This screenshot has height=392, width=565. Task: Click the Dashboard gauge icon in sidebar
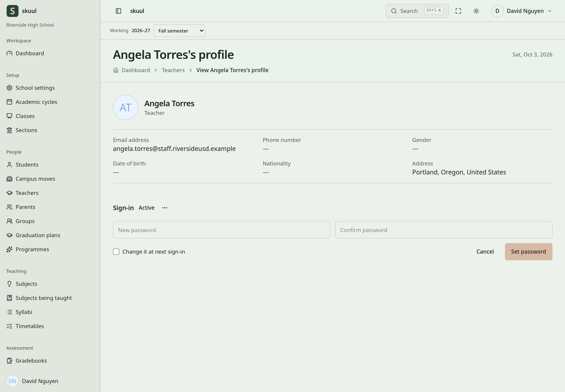(9, 53)
